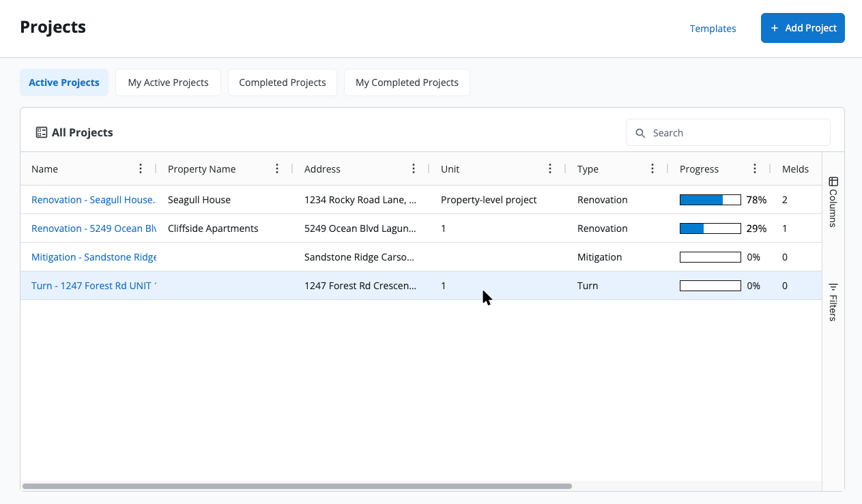This screenshot has width=862, height=504.
Task: Click the Add Project button
Action: tap(803, 28)
